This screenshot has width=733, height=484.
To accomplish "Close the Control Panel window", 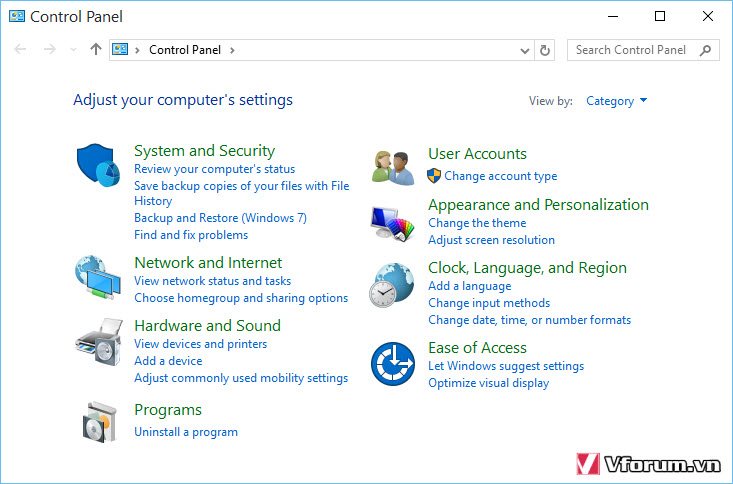I will tap(707, 16).
